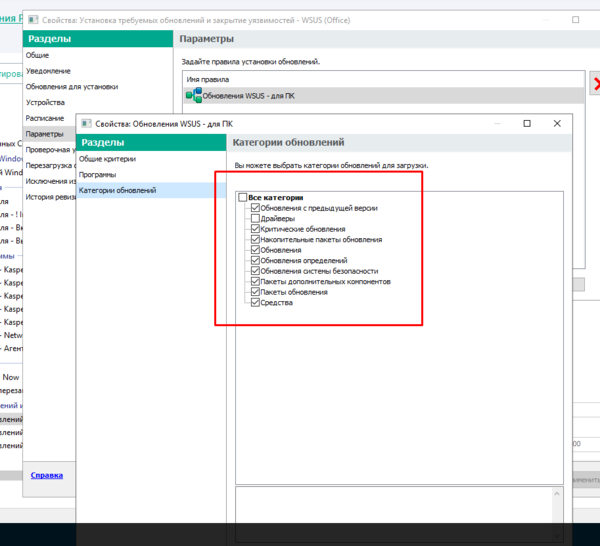Select Категории обновлений in the sidebar
Viewport: 600px width, 546px height.
pyautogui.click(x=117, y=190)
